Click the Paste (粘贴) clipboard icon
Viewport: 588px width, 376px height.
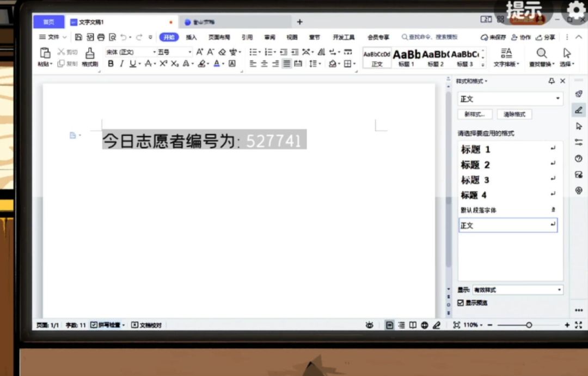(45, 53)
